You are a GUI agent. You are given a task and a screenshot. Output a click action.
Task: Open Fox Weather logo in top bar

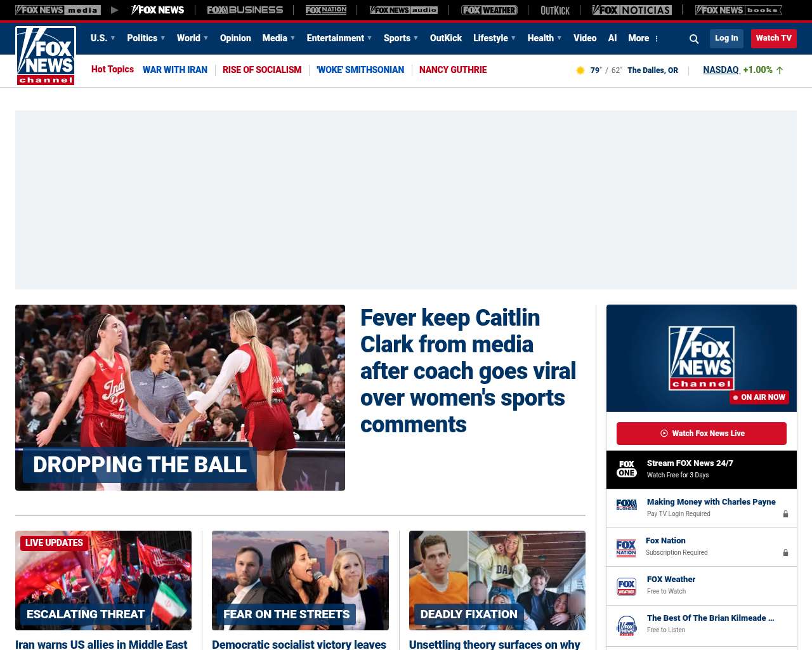tap(489, 10)
